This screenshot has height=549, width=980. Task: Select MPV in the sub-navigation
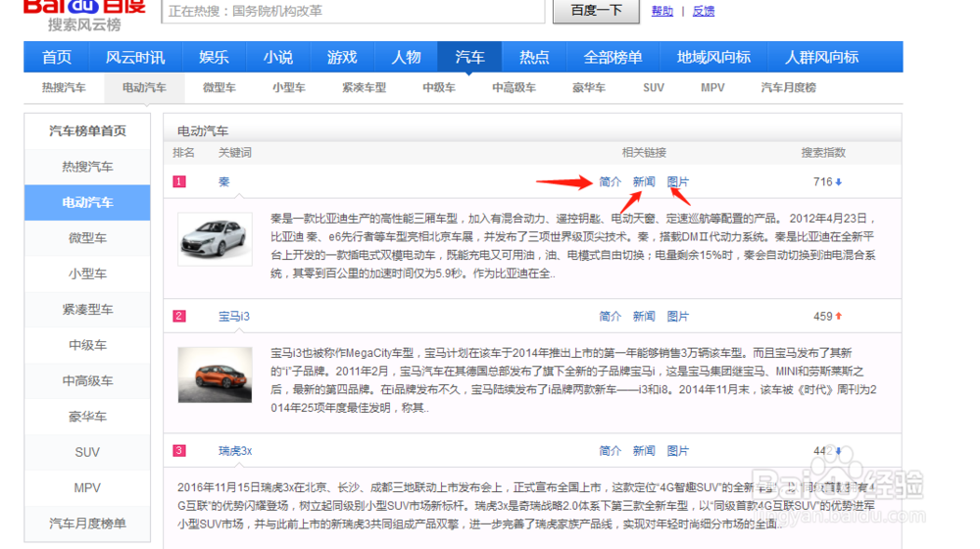point(712,87)
